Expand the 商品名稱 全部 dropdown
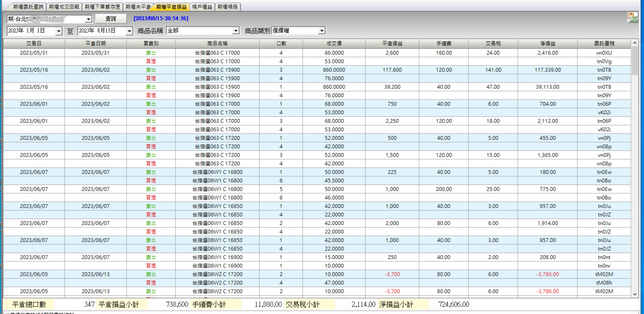Screen dimensions: 644x314 [236, 31]
